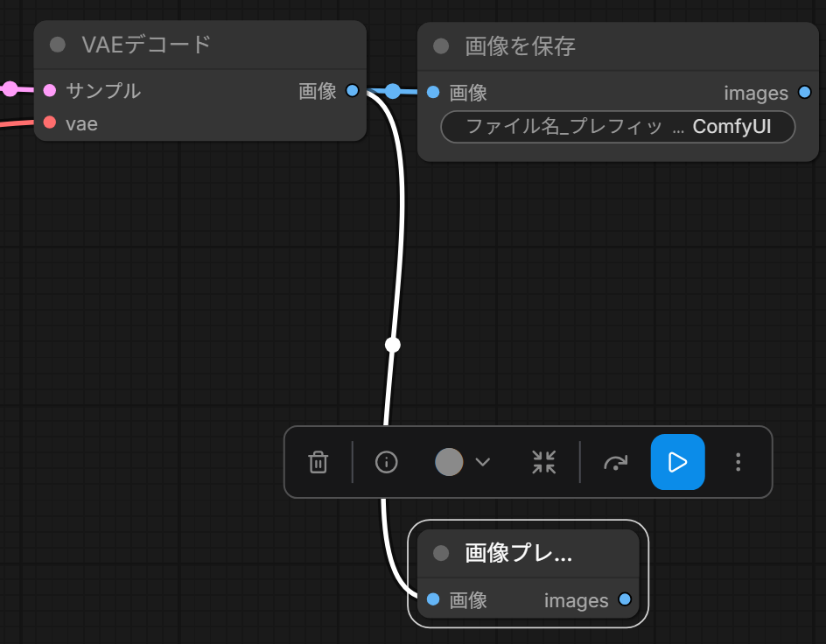Edit the ファイル名_プレフィックス ComfyUI field
Screen dimensions: 826x644
(x=618, y=126)
